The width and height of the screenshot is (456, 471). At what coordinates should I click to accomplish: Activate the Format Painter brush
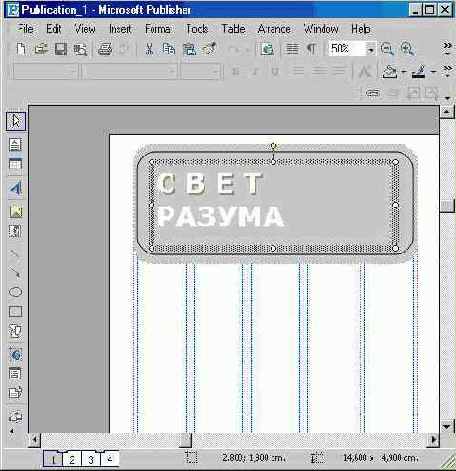(210, 49)
